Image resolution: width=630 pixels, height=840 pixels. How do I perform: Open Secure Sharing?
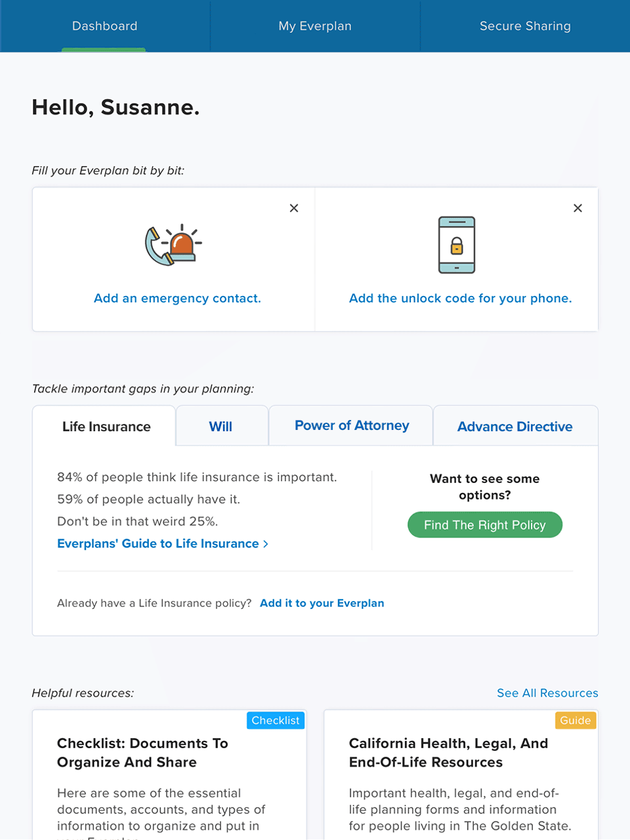tap(525, 26)
